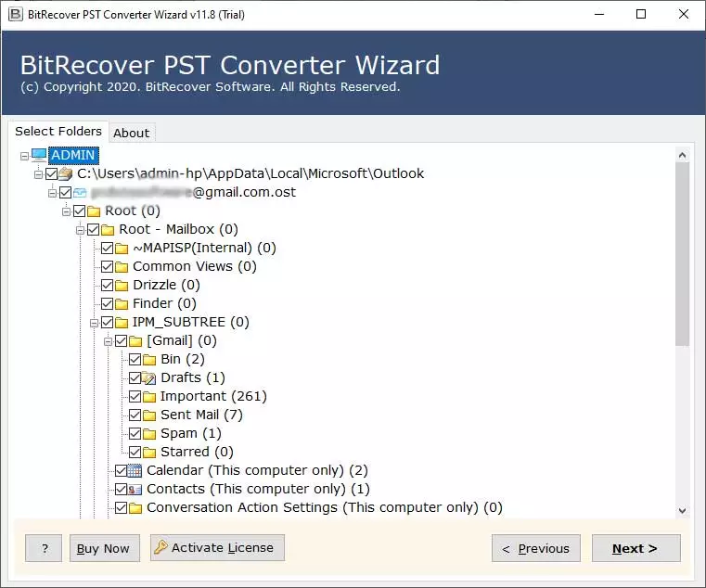The width and height of the screenshot is (706, 588).
Task: Collapse the gmail.com.ost node
Action: (x=52, y=193)
